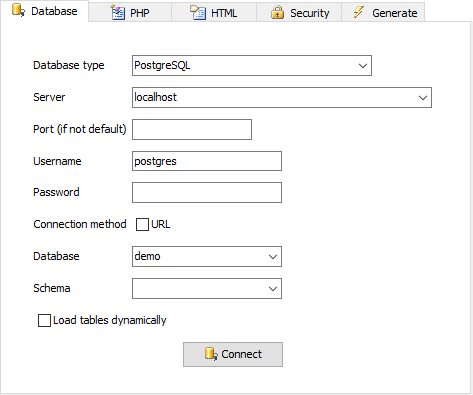Open the PHP tab
This screenshot has width=473, height=395.
(130, 12)
